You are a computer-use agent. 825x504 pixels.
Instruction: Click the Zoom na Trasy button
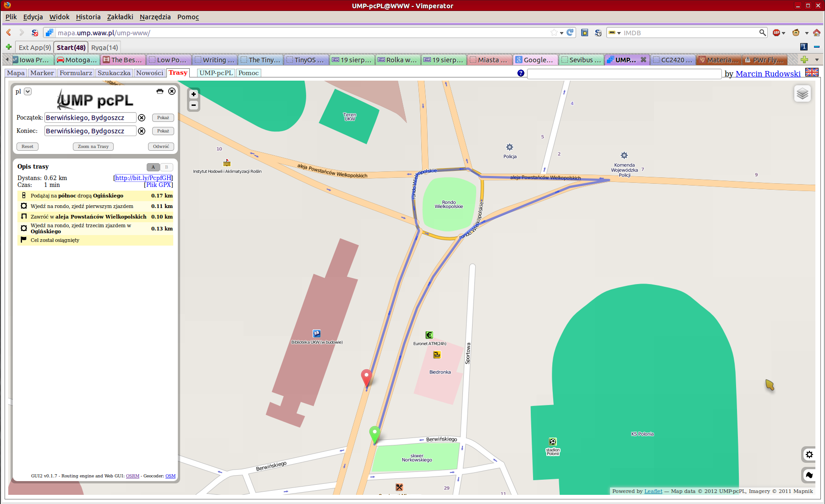(93, 147)
